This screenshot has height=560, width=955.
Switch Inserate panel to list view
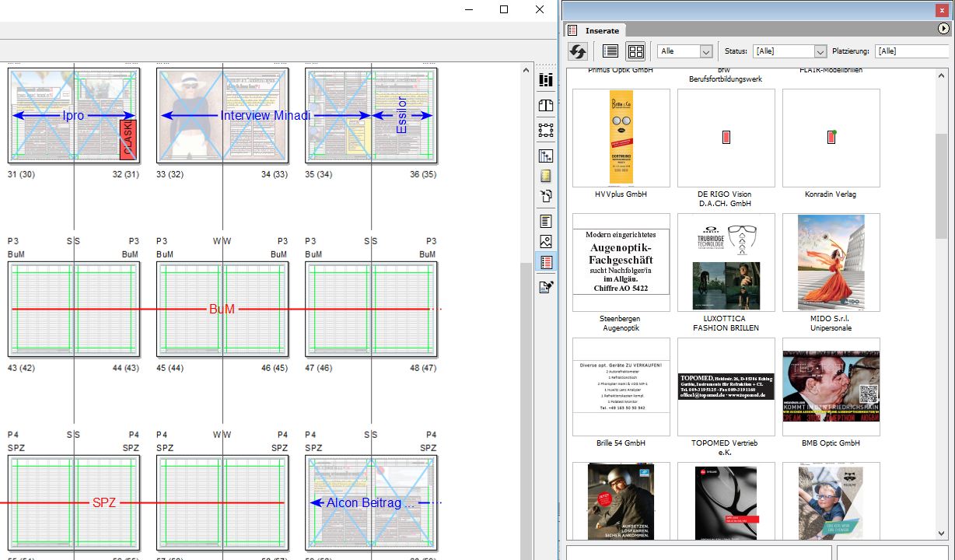point(610,51)
